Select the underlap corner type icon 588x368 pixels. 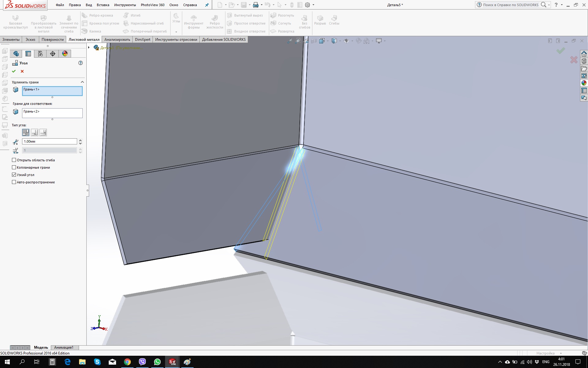coord(43,132)
